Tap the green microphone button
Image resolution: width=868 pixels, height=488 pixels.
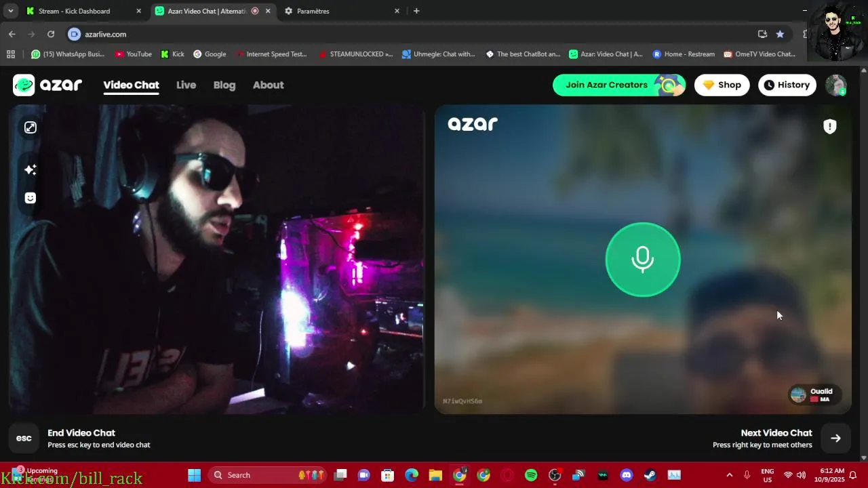tap(642, 260)
